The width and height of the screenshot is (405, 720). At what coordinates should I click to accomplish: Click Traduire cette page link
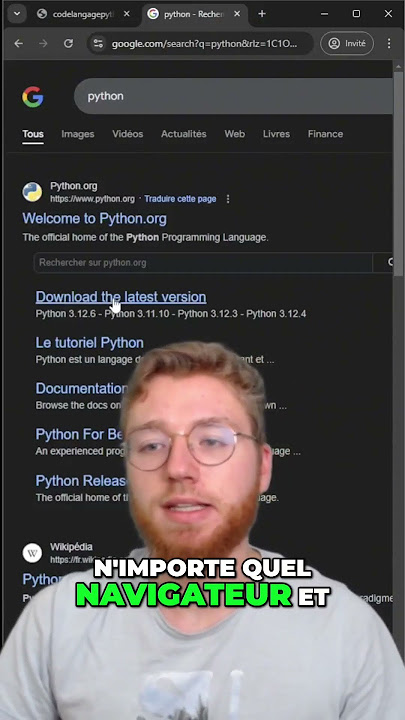(180, 199)
